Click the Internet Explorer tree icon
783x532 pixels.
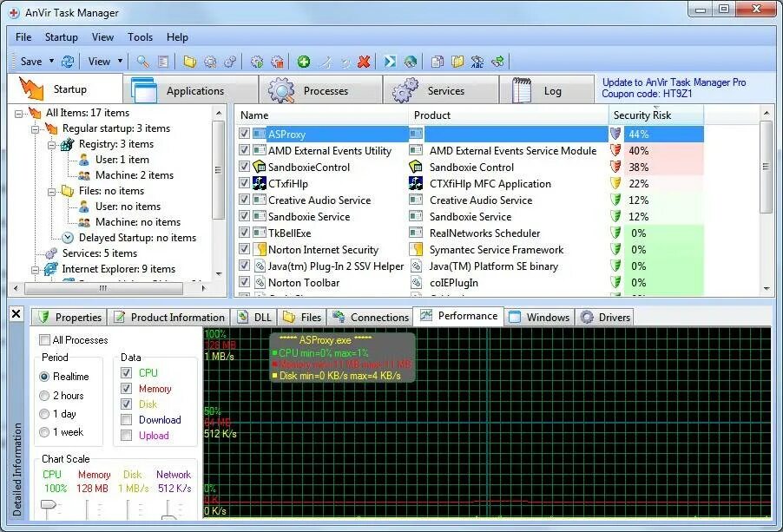point(50,269)
